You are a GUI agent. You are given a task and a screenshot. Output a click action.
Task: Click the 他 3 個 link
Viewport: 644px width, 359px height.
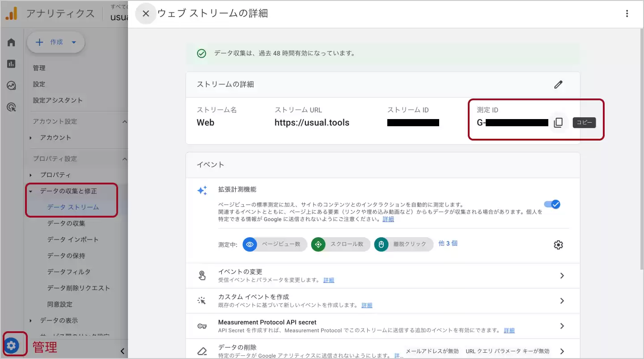(x=448, y=244)
